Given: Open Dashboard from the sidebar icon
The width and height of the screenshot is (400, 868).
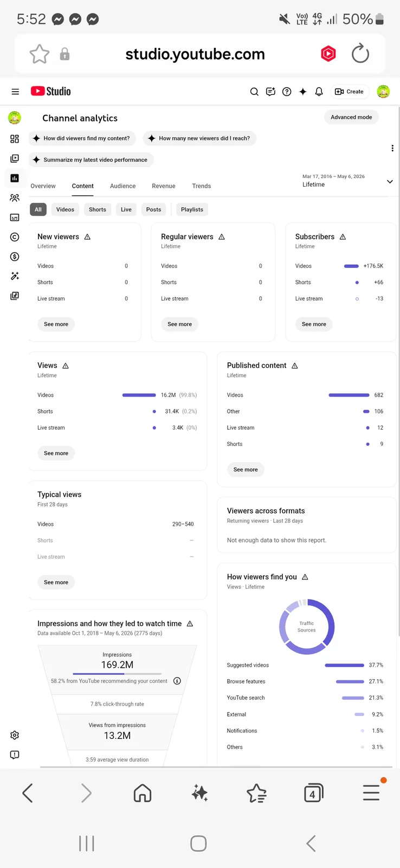Looking at the screenshot, I should (15, 139).
